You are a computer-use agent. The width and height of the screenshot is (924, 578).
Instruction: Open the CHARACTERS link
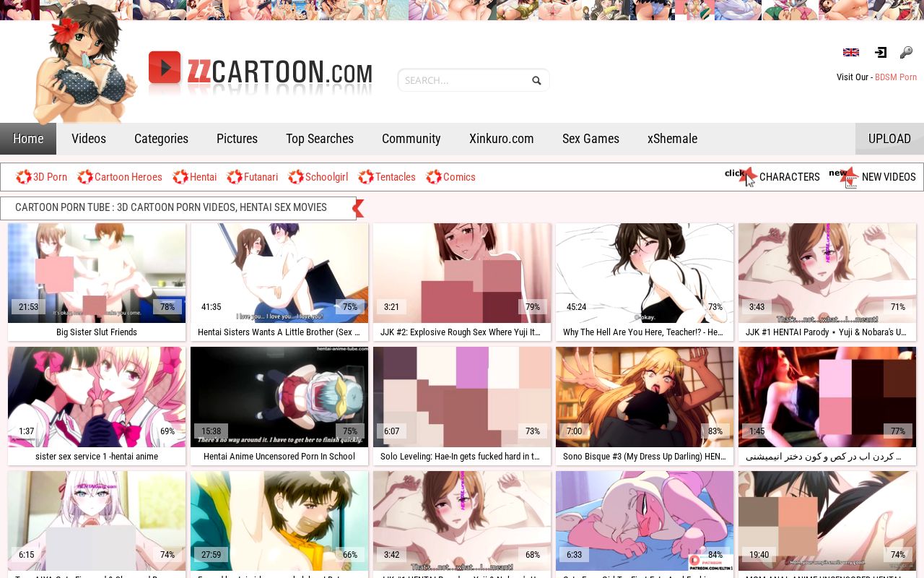pos(789,177)
